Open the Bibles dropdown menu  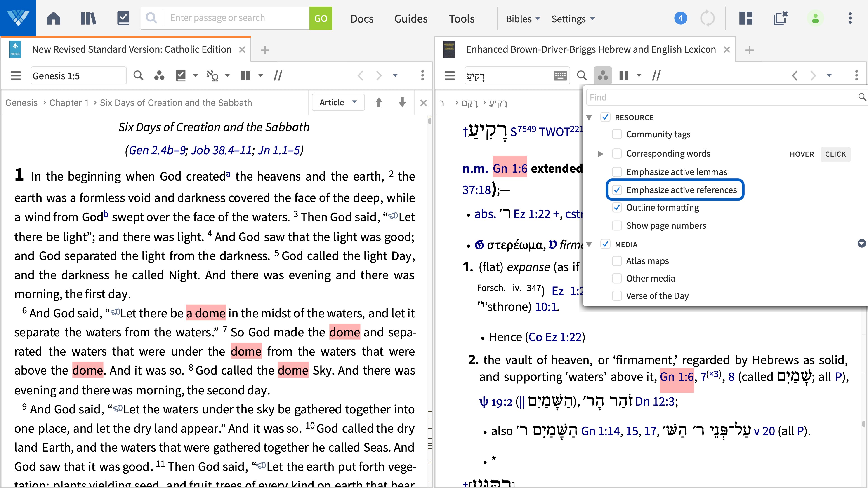coord(523,19)
